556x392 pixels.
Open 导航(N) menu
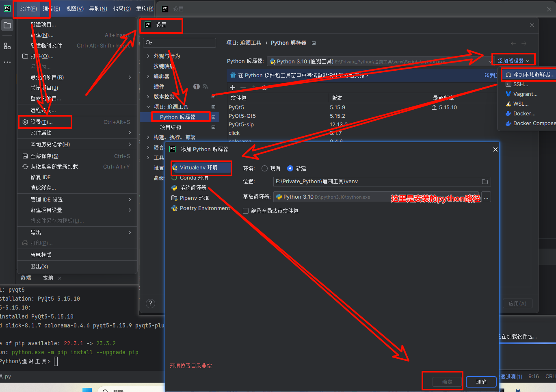[98, 9]
